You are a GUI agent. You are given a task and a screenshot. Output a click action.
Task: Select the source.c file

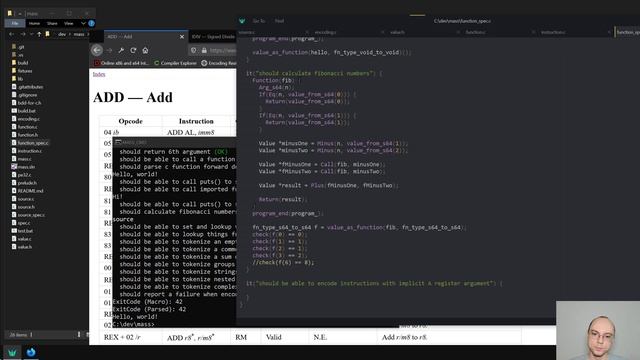(x=23, y=199)
